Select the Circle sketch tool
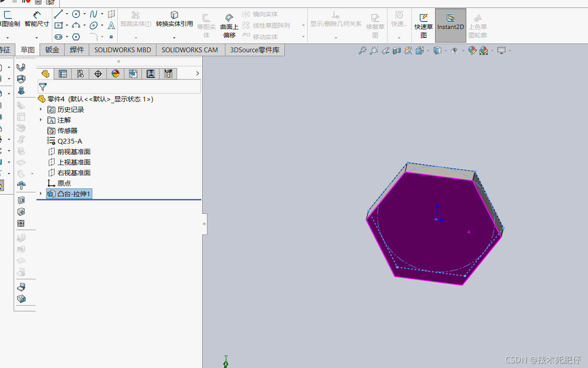This screenshot has height=368, width=588. click(x=76, y=14)
